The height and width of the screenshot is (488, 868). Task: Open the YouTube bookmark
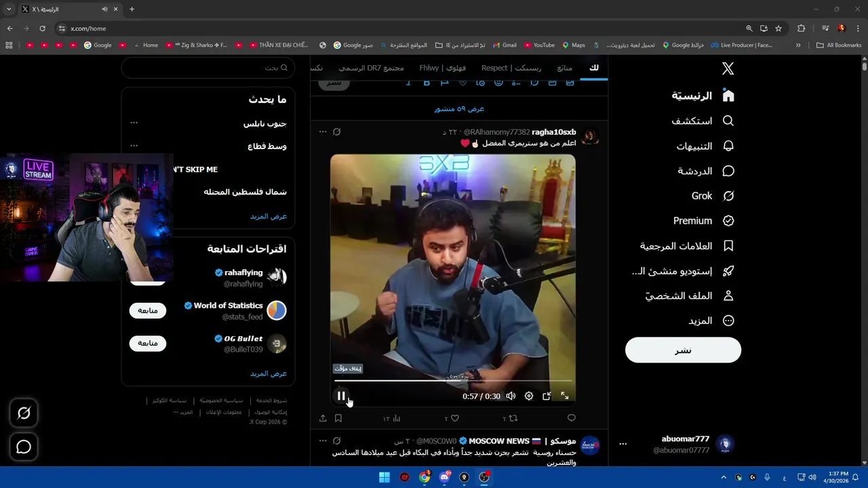[x=538, y=45]
